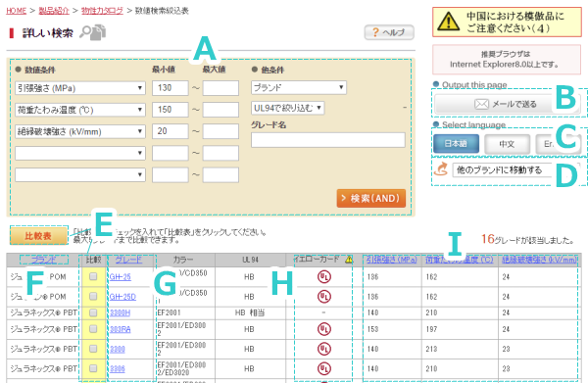Open the 3300H grade link

(120, 312)
